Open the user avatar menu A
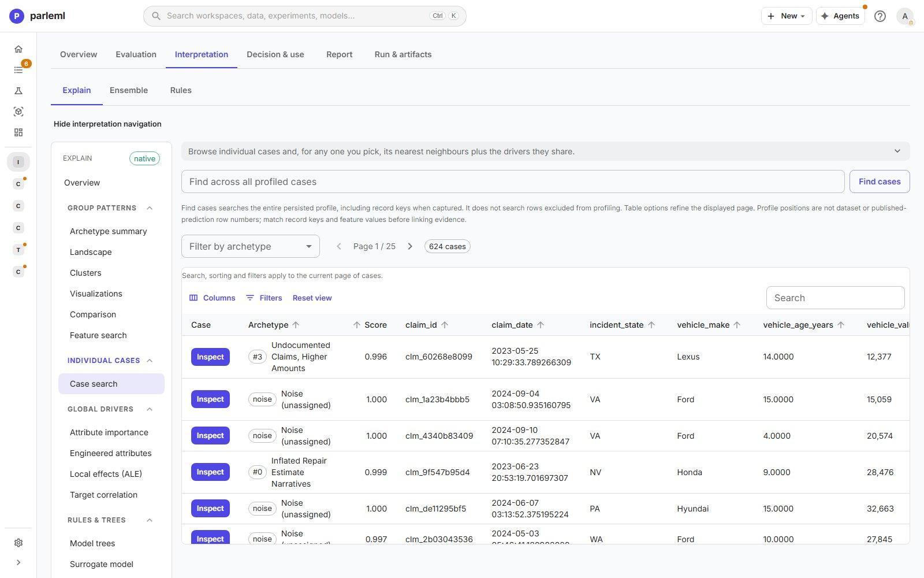This screenshot has height=578, width=924. [904, 16]
